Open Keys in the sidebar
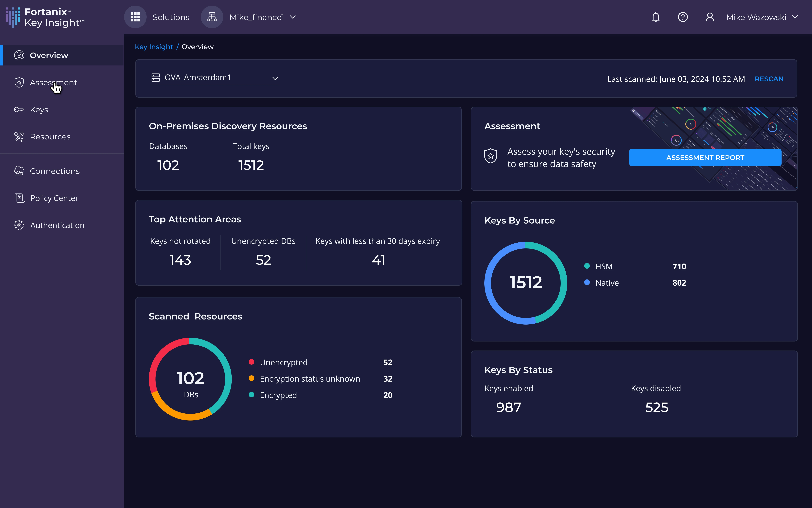Viewport: 812px width, 508px height. pos(62,110)
